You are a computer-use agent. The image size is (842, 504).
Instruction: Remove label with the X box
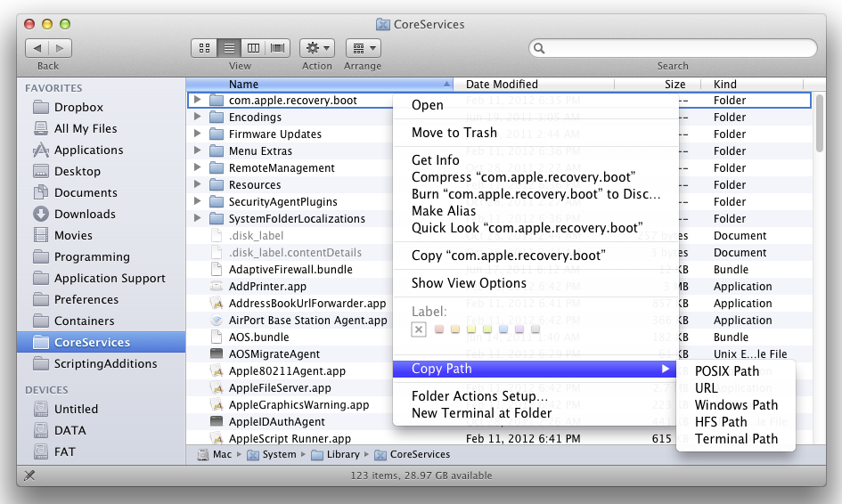pyautogui.click(x=419, y=329)
